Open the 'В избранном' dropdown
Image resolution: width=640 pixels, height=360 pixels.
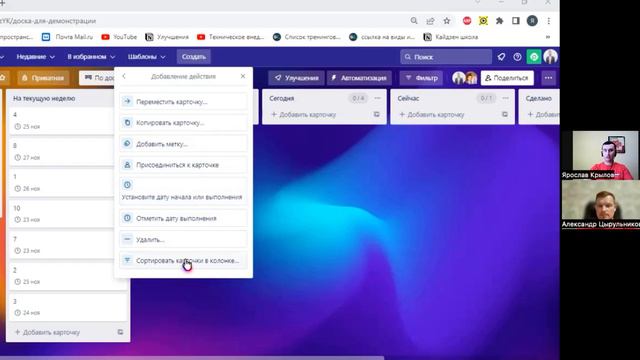(91, 57)
